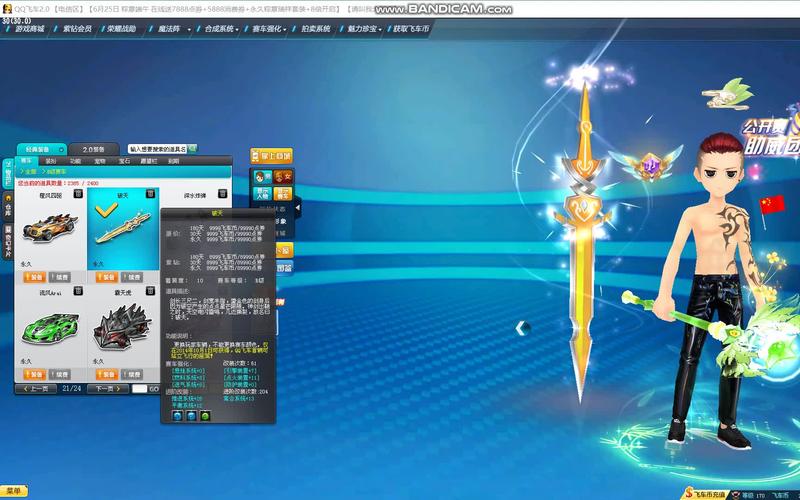The height and width of the screenshot is (500, 800).
Task: Switch to the 2.0装备 tab
Action: tap(93, 149)
